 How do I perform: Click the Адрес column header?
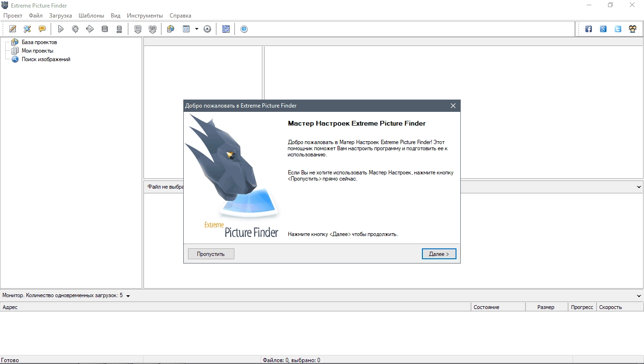[236, 307]
